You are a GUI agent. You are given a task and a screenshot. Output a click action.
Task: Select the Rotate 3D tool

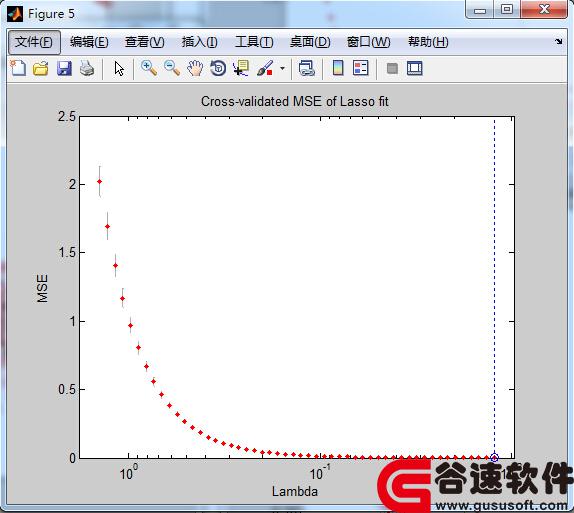point(218,68)
